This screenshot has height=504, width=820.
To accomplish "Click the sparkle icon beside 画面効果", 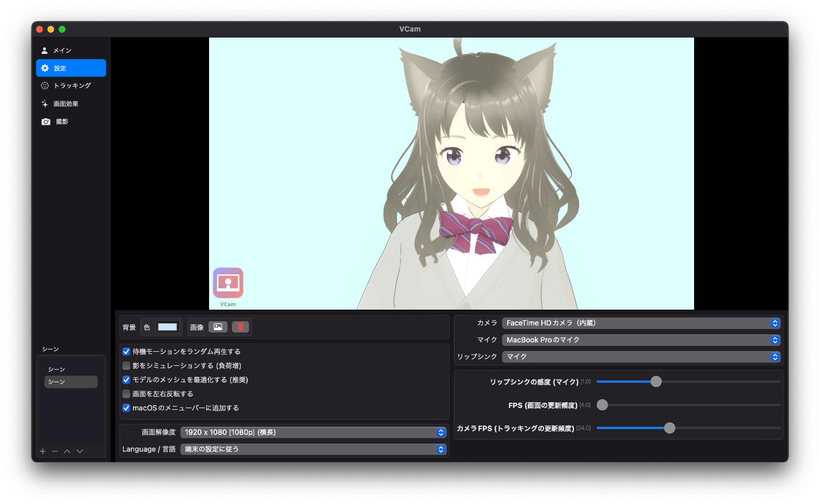I will coord(45,104).
